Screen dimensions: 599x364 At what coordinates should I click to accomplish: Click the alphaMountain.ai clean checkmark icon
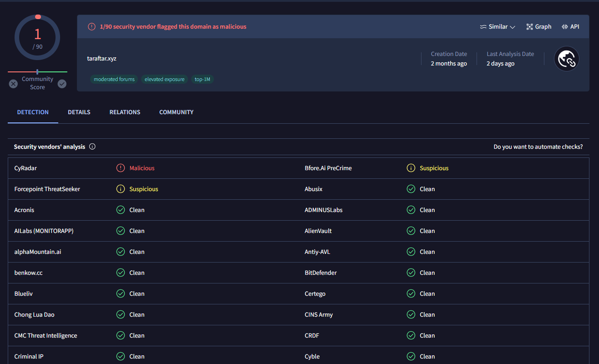point(121,252)
